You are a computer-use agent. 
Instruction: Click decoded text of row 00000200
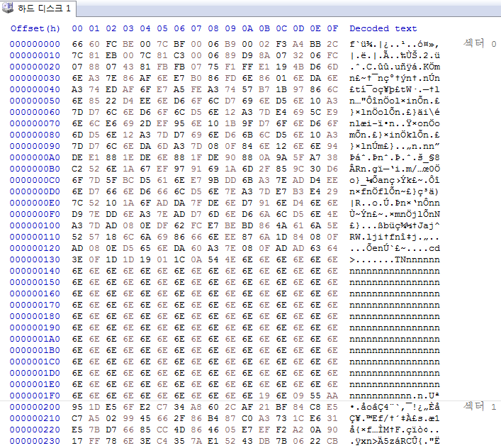point(395,407)
